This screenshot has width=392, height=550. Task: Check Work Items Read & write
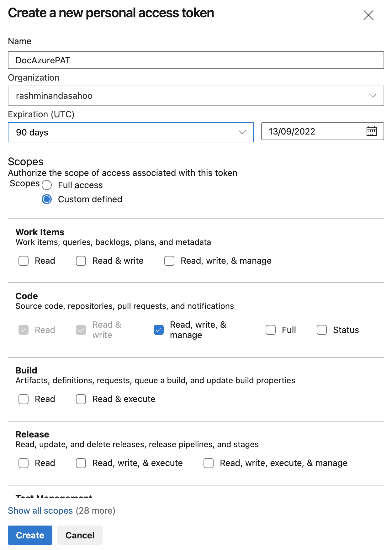pos(81,261)
